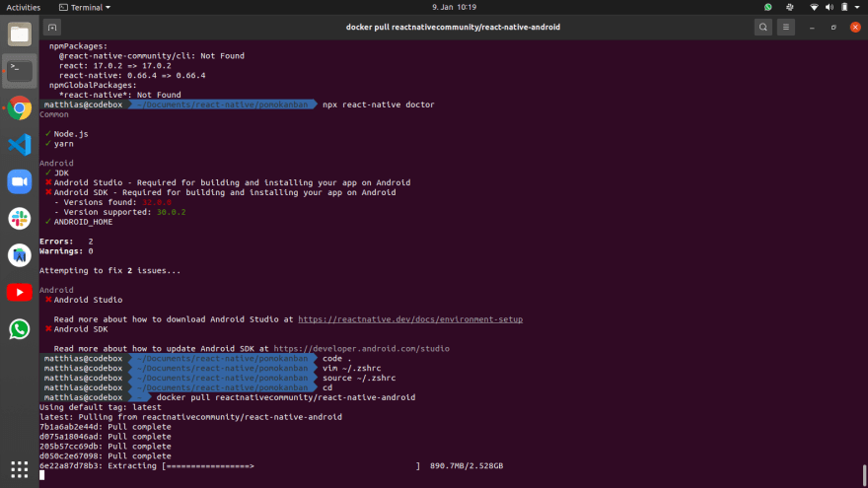The width and height of the screenshot is (868, 488).
Task: Click the 'Using default tag: latest' line
Action: [101, 407]
